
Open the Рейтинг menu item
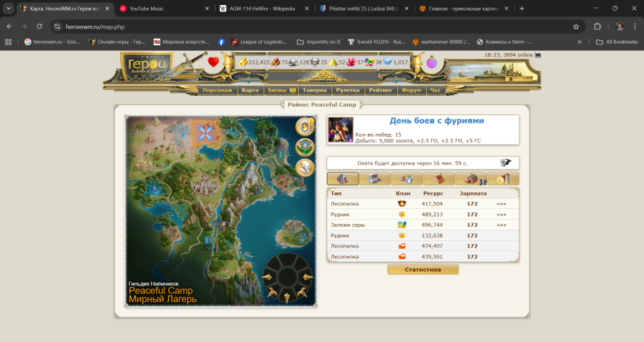point(381,90)
